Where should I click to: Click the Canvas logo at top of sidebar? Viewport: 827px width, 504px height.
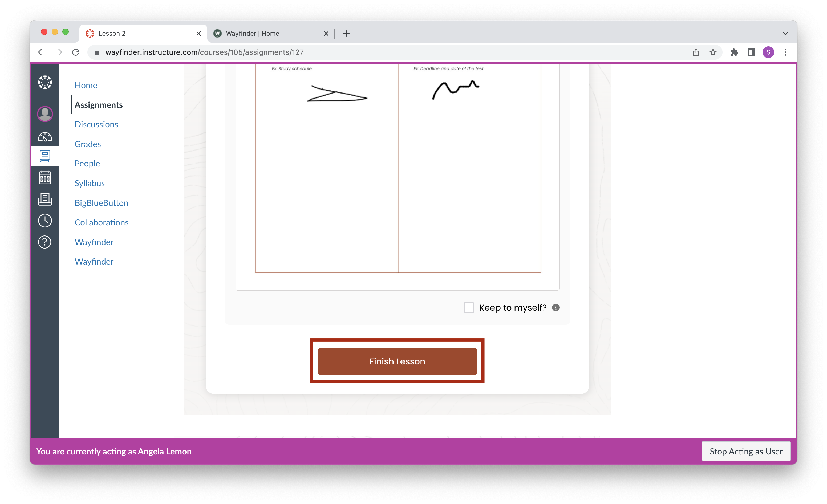click(45, 82)
